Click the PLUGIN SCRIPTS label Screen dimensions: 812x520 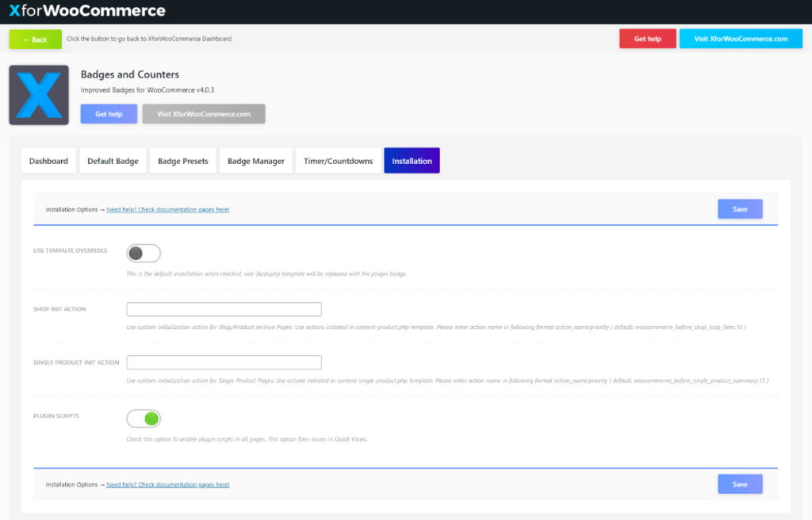(56, 416)
